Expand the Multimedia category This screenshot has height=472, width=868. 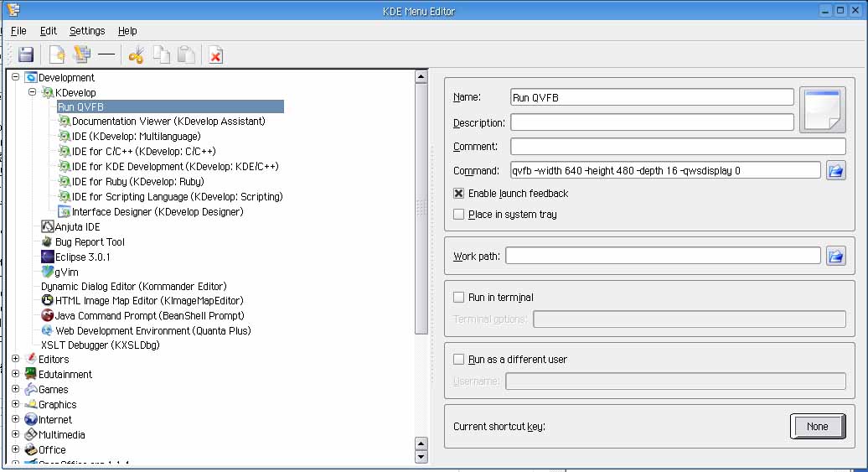click(x=15, y=434)
